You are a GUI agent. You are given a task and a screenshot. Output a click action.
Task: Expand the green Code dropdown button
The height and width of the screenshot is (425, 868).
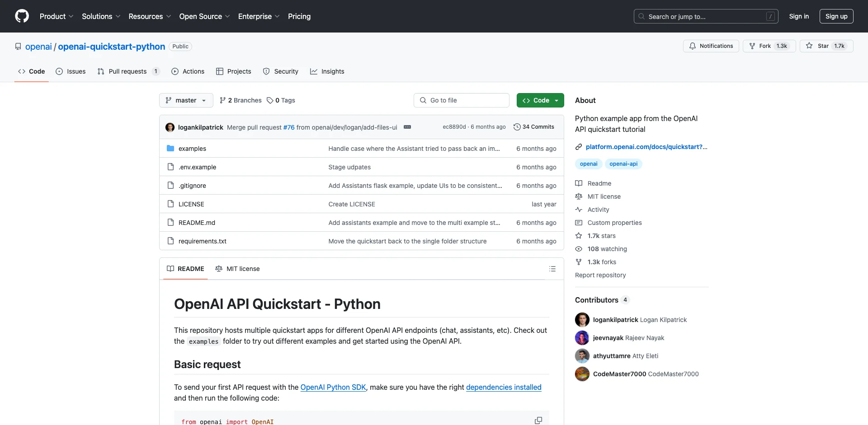540,100
